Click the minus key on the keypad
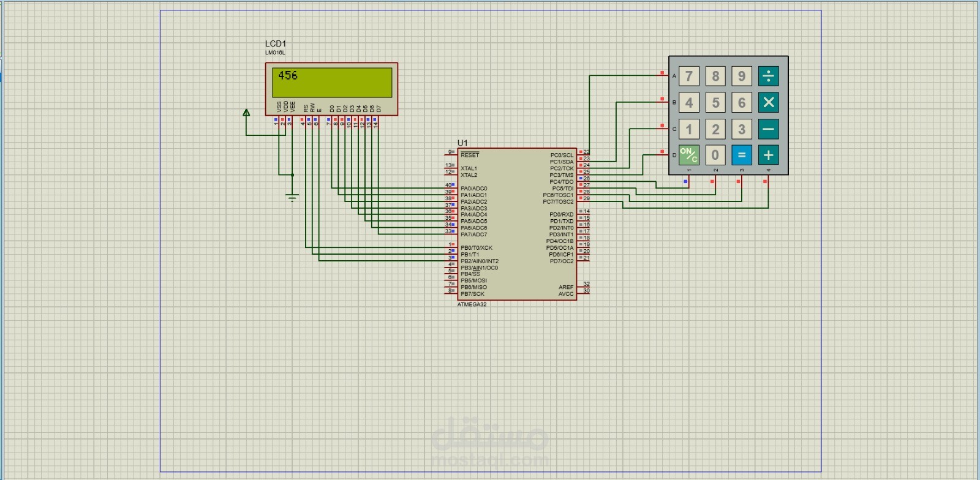The width and height of the screenshot is (980, 480). coord(768,129)
